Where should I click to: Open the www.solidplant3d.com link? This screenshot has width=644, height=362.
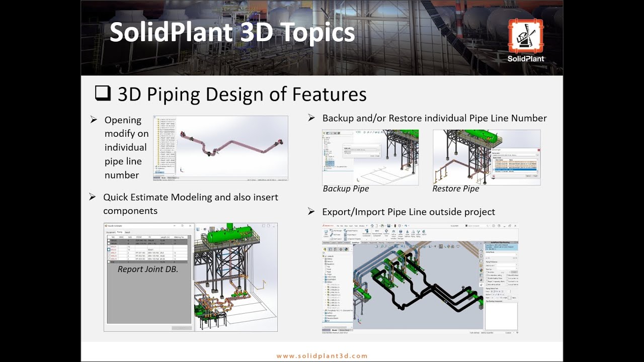(x=322, y=356)
